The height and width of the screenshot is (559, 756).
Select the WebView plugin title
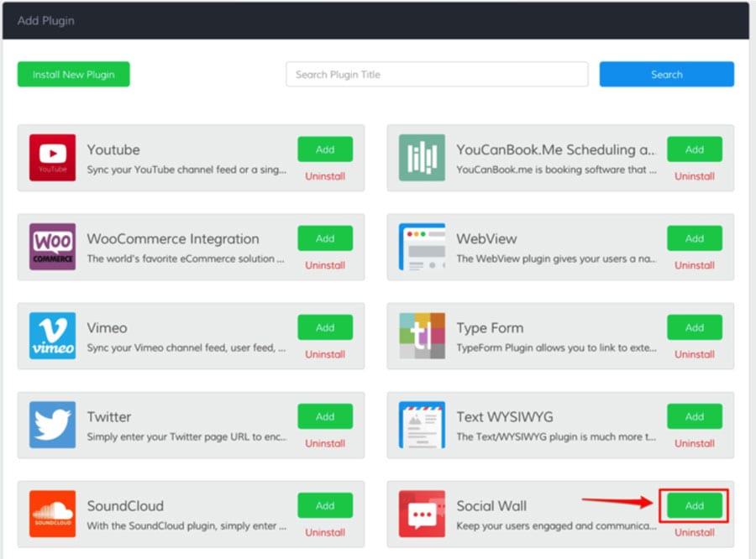click(x=486, y=239)
